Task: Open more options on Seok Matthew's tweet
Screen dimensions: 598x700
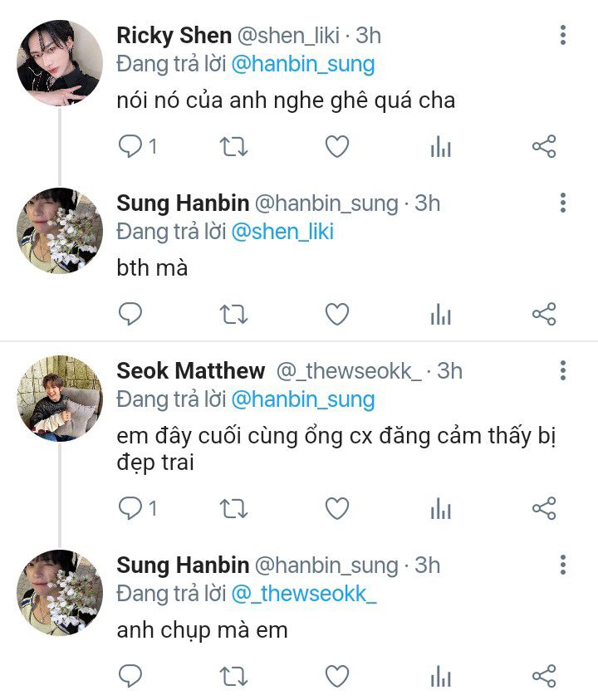Action: [x=563, y=370]
